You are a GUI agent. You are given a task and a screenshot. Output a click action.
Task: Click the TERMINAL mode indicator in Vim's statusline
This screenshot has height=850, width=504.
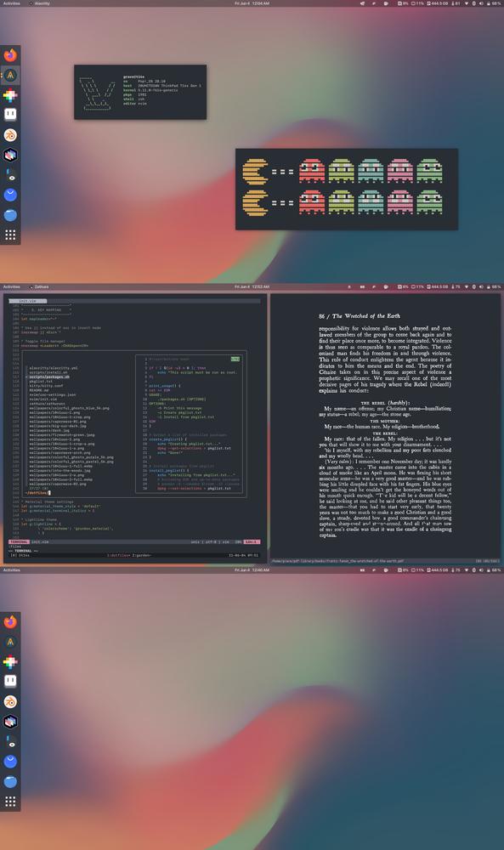[x=19, y=541]
